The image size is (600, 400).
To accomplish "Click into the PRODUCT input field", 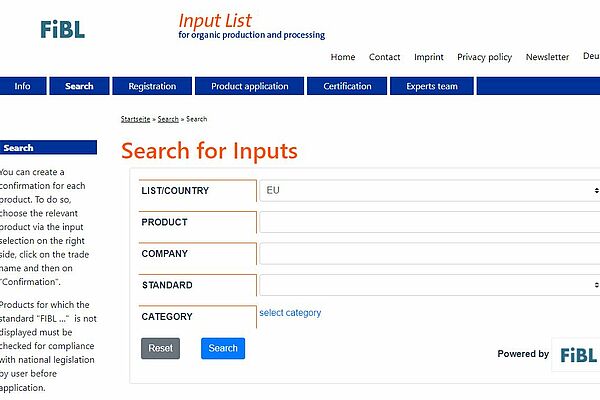I will click(x=430, y=222).
